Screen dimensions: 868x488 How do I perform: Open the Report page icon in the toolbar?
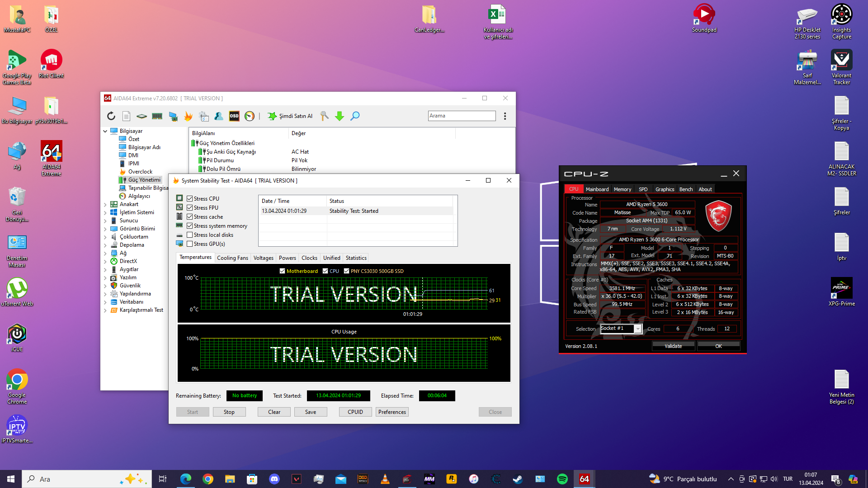[x=127, y=116]
